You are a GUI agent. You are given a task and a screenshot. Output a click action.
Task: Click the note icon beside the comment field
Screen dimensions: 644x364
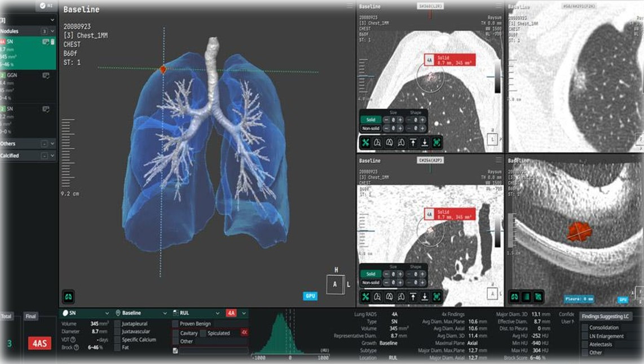pos(175,350)
